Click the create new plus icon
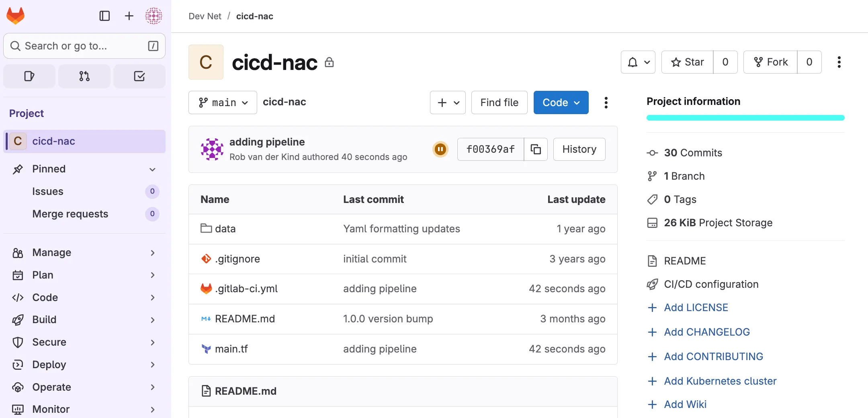This screenshot has width=868, height=418. tap(129, 16)
